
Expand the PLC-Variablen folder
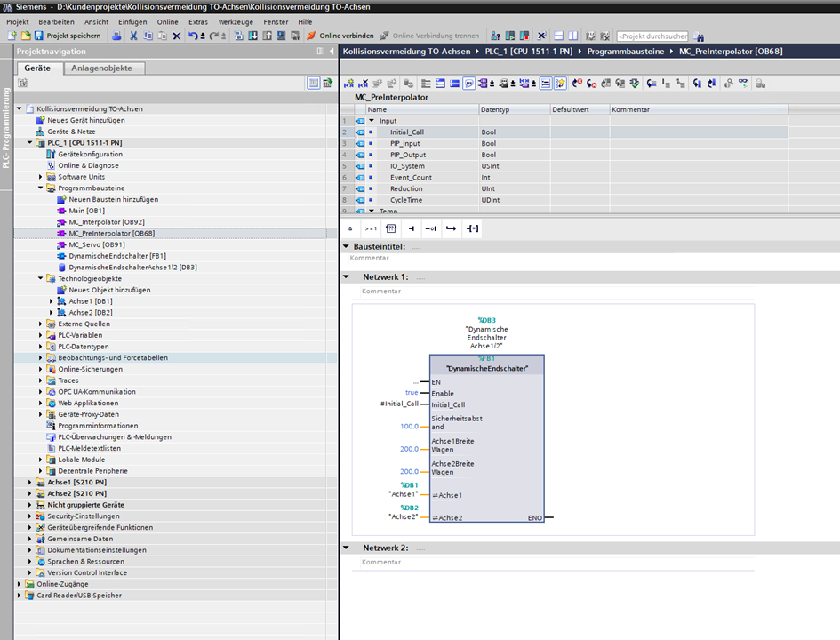click(x=41, y=335)
